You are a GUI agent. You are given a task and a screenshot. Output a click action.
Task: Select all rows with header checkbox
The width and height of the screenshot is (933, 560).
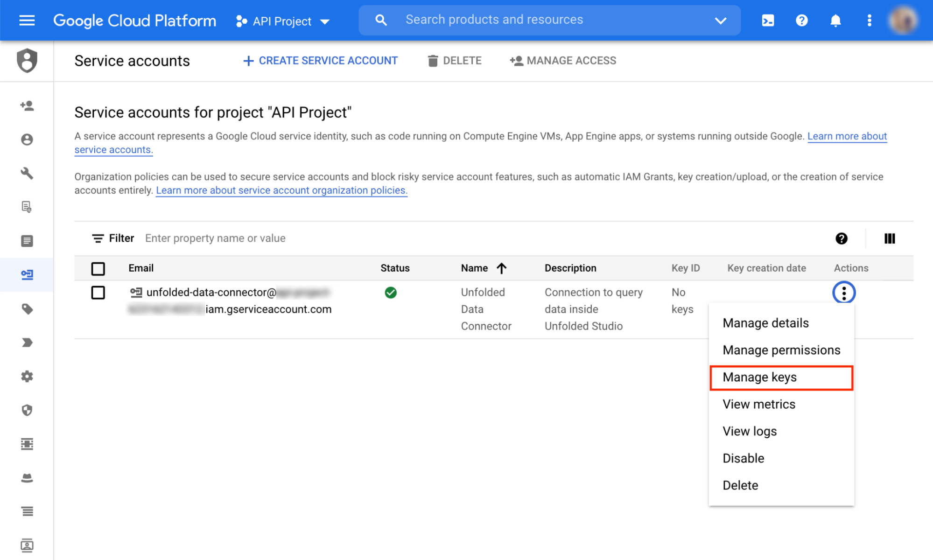(98, 268)
